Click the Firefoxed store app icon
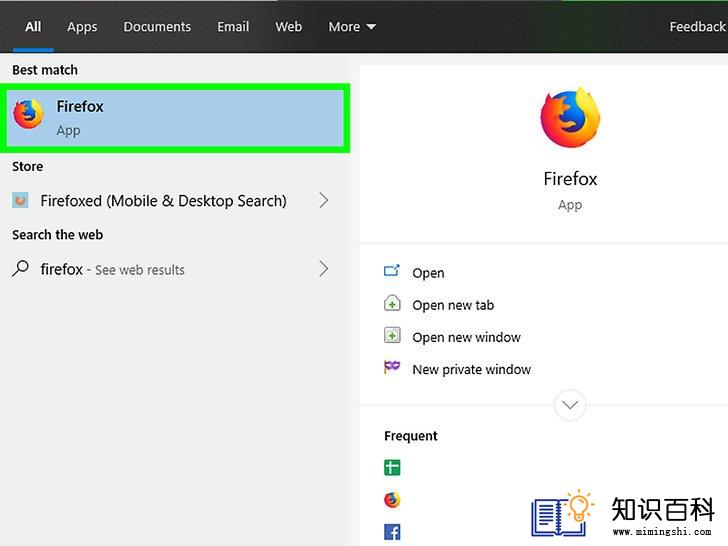The height and width of the screenshot is (546, 728). 20,201
